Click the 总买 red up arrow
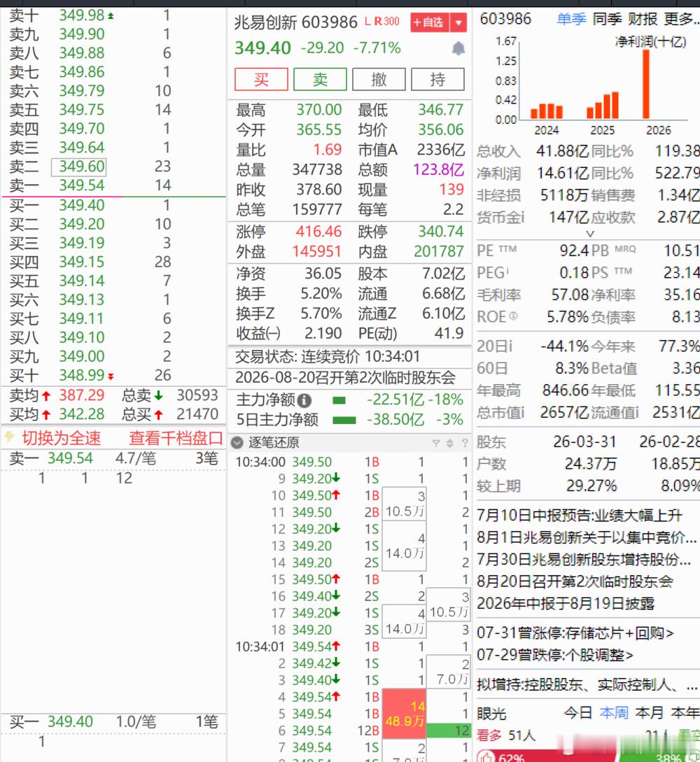 tap(158, 414)
